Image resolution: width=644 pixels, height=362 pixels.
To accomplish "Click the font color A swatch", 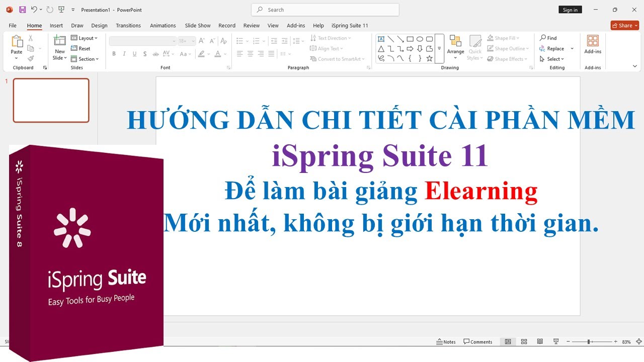I will (217, 54).
